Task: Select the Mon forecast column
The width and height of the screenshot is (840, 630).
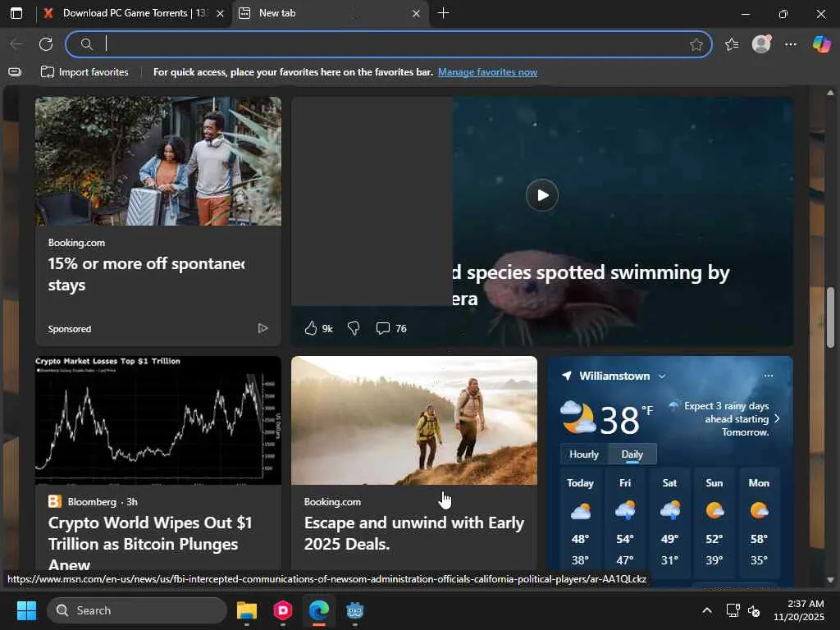Action: click(x=759, y=521)
